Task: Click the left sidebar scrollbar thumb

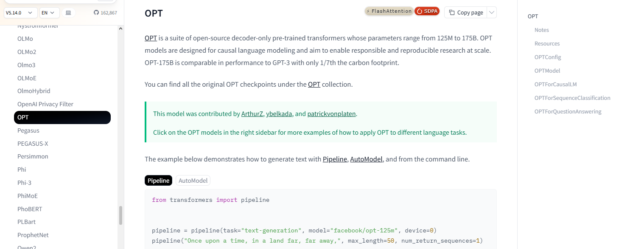Action: point(120,215)
